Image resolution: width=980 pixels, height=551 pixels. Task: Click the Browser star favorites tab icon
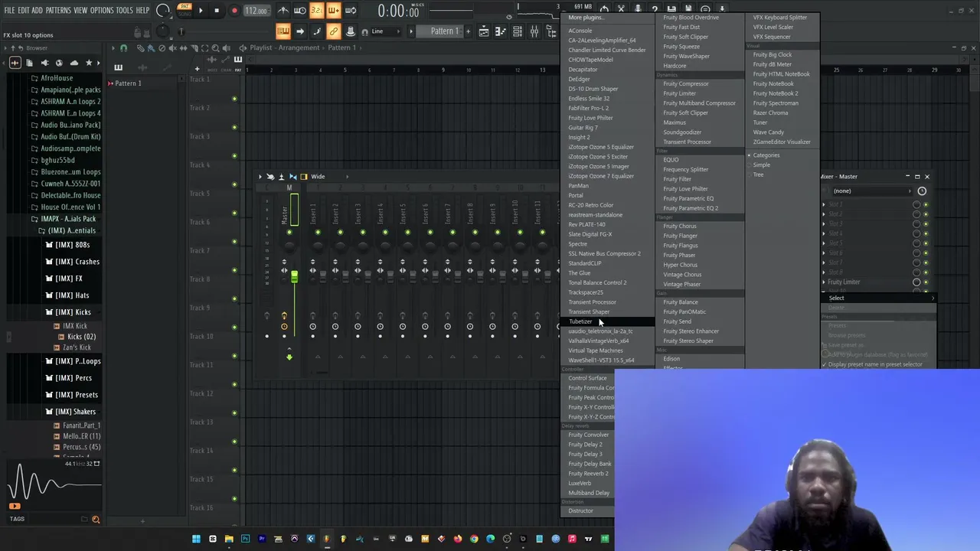pyautogui.click(x=89, y=63)
